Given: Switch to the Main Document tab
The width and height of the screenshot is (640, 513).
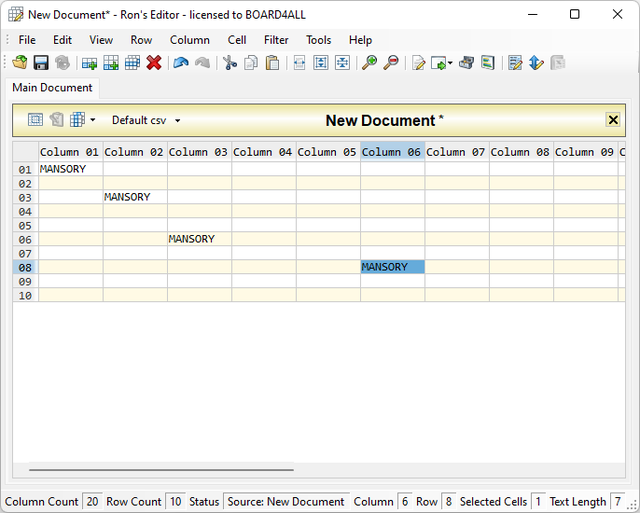Looking at the screenshot, I should tap(52, 88).
